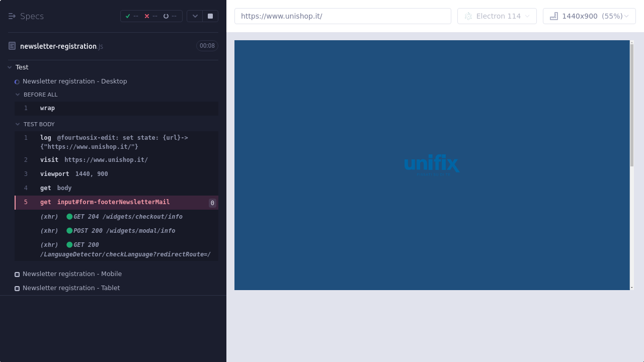Click the URL address field
The width and height of the screenshot is (644, 362).
342,16
